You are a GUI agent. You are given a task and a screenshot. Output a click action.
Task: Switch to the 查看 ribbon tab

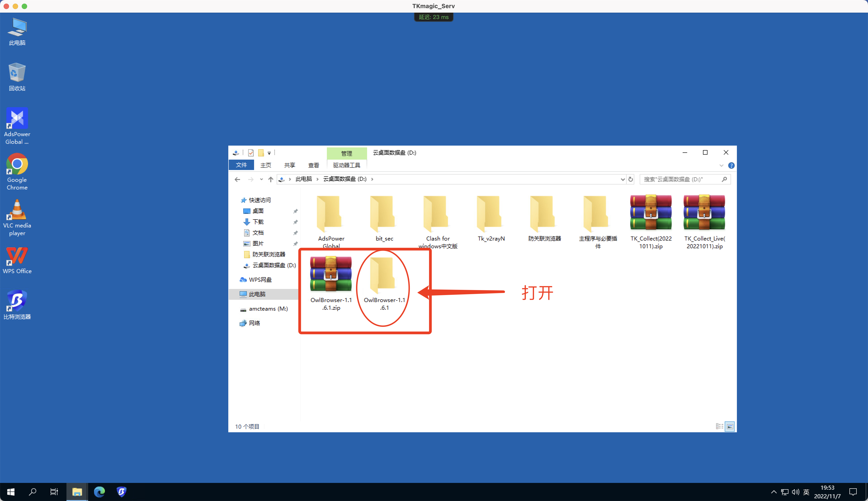tap(314, 165)
